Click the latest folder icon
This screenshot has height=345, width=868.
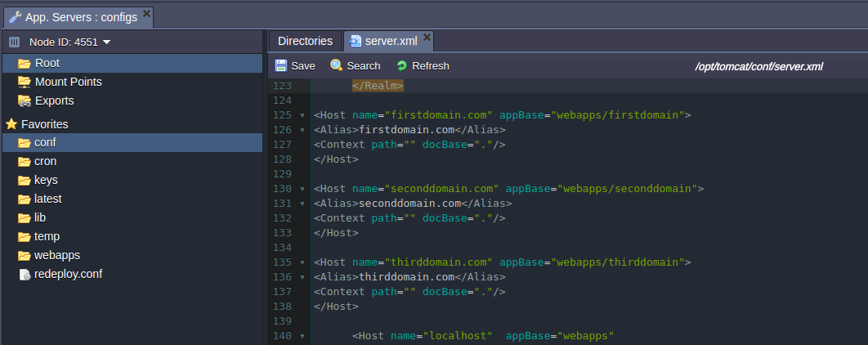point(24,199)
